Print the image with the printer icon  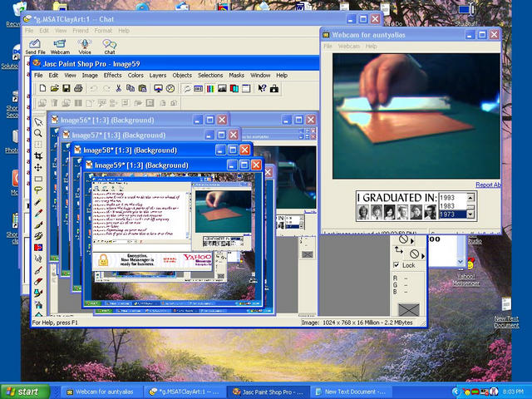click(78, 89)
